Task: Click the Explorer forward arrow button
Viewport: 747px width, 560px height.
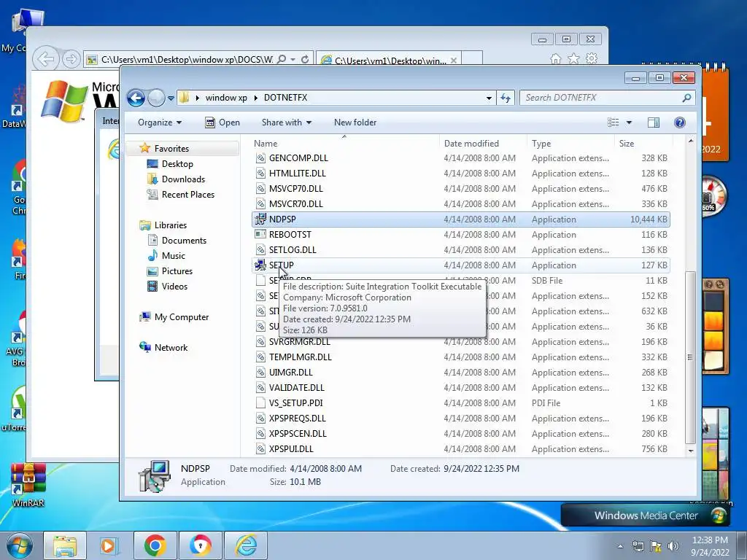Action: point(156,98)
